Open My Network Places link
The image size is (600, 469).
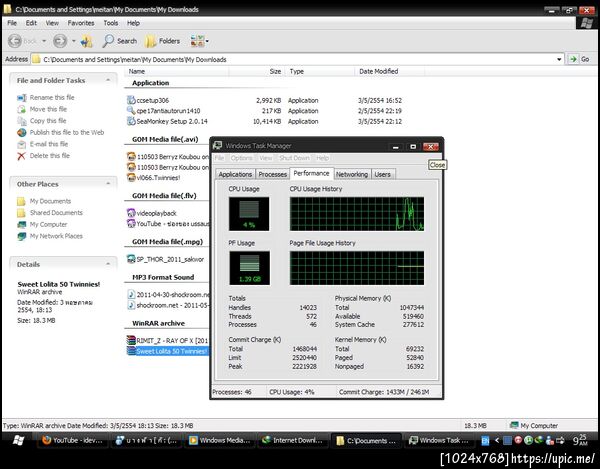coord(56,236)
